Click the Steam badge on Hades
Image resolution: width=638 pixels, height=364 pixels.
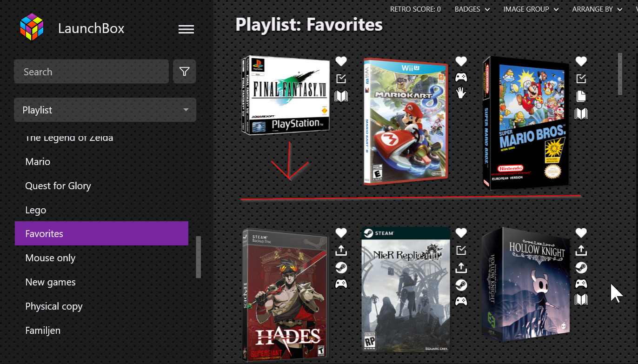click(x=341, y=268)
